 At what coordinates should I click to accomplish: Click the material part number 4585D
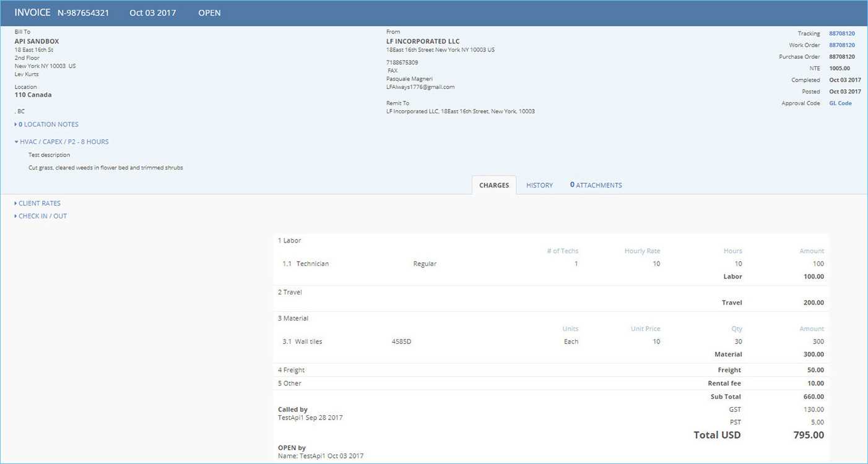coord(402,342)
